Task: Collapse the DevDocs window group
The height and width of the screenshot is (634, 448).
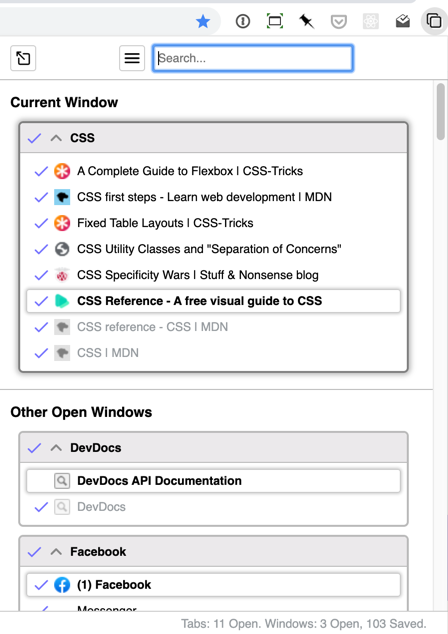Action: [x=56, y=448]
